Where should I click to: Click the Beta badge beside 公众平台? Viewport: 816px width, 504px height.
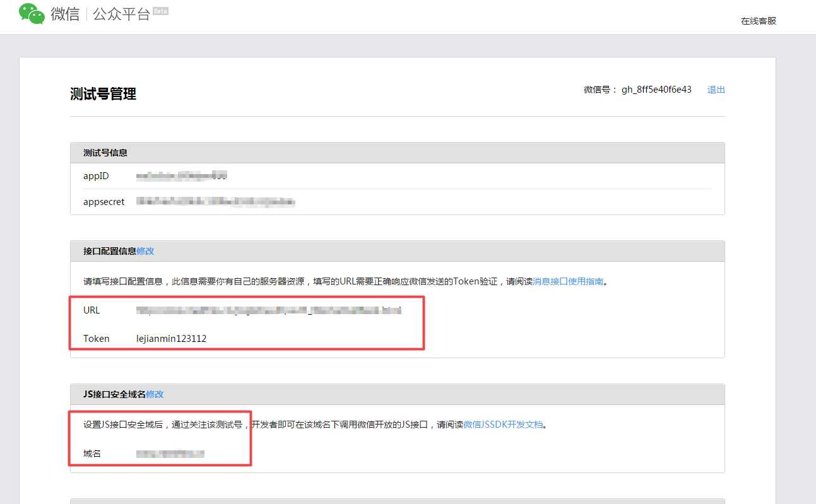[161, 11]
